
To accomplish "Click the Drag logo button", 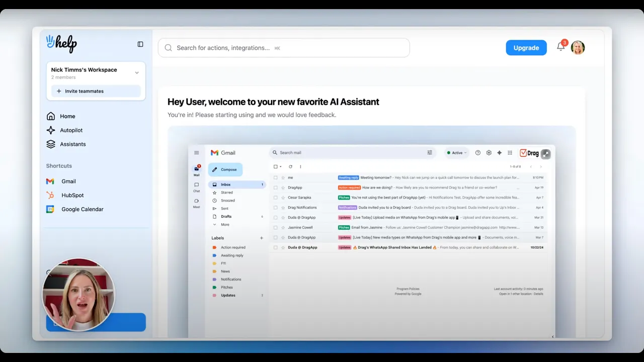I will (529, 153).
